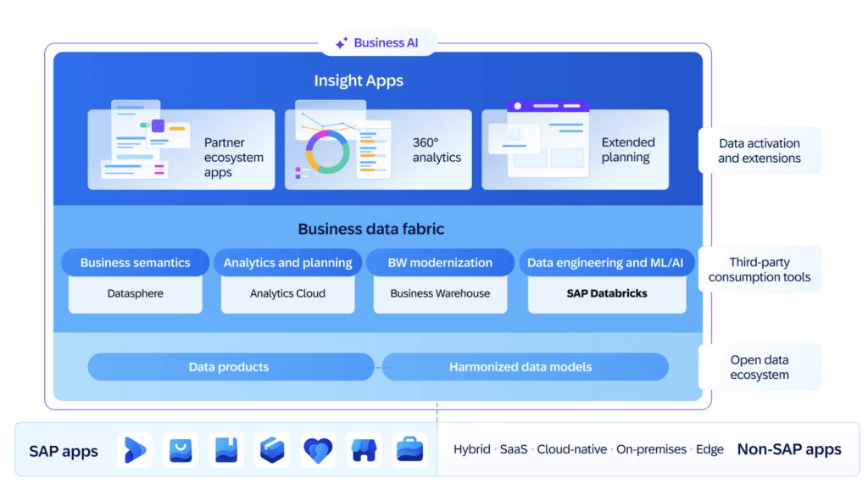Open the Partner ecosystem apps card
The width and height of the screenshot is (868, 490).
pyautogui.click(x=181, y=150)
